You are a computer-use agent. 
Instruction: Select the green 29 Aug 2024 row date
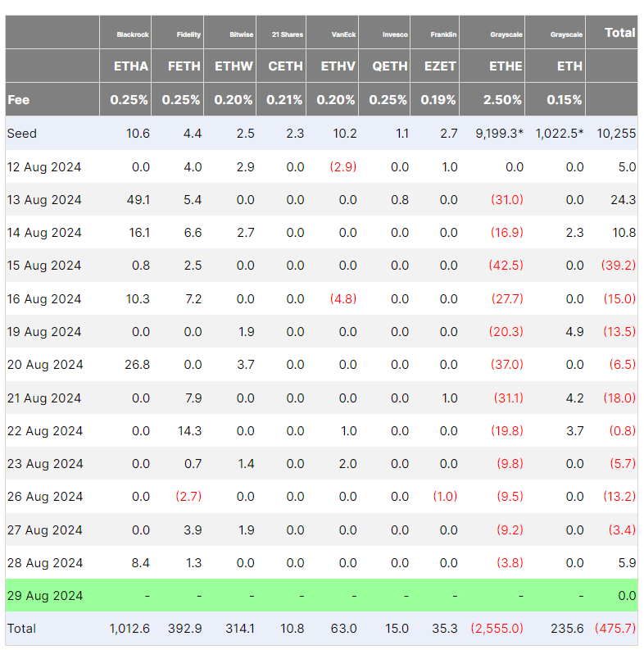pyautogui.click(x=44, y=596)
